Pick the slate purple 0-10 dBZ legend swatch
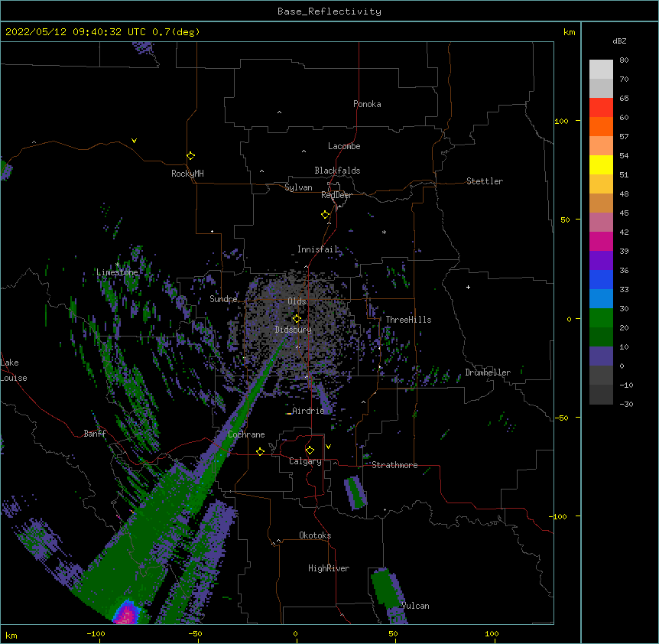 [x=601, y=356]
